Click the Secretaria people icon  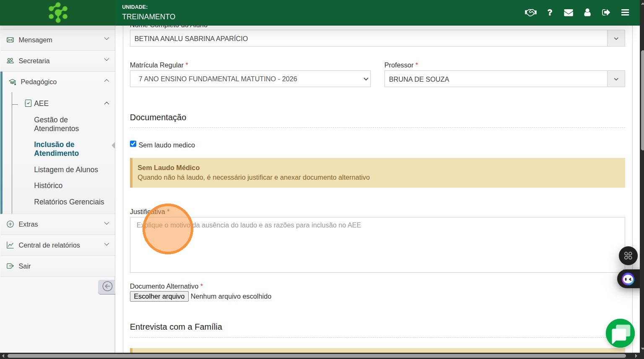[10, 61]
